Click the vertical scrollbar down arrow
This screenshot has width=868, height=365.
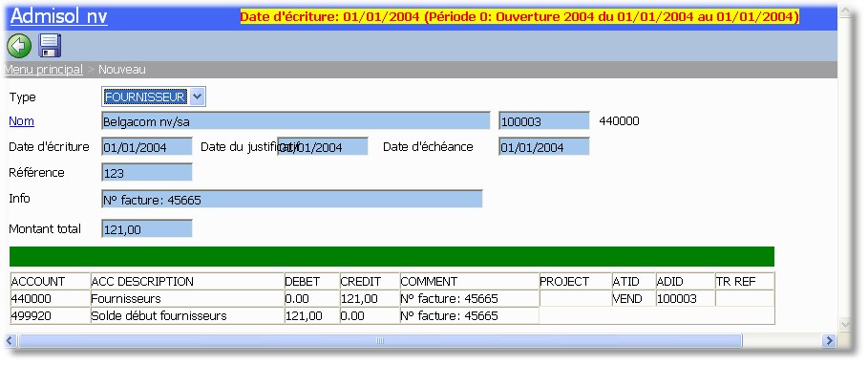pyautogui.click(x=845, y=324)
